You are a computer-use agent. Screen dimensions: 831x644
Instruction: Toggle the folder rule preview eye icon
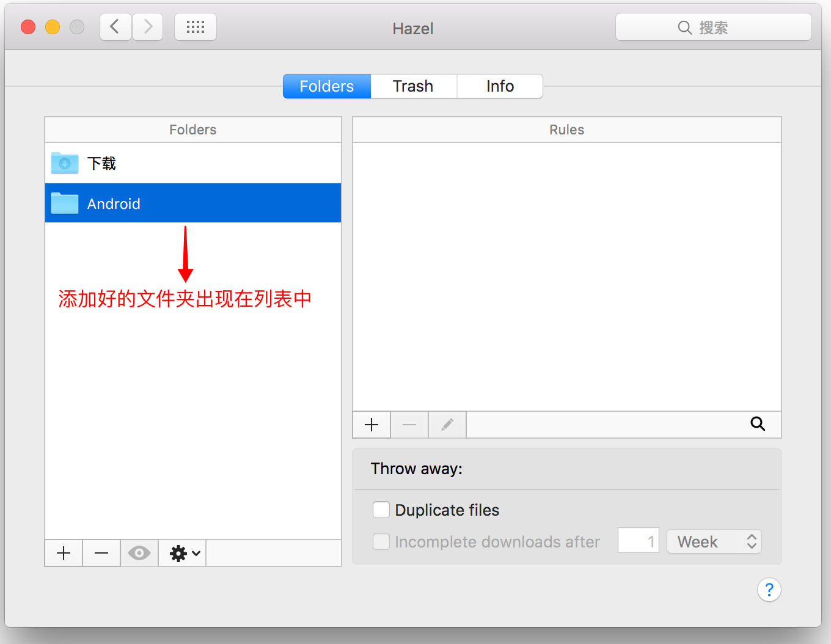(139, 554)
